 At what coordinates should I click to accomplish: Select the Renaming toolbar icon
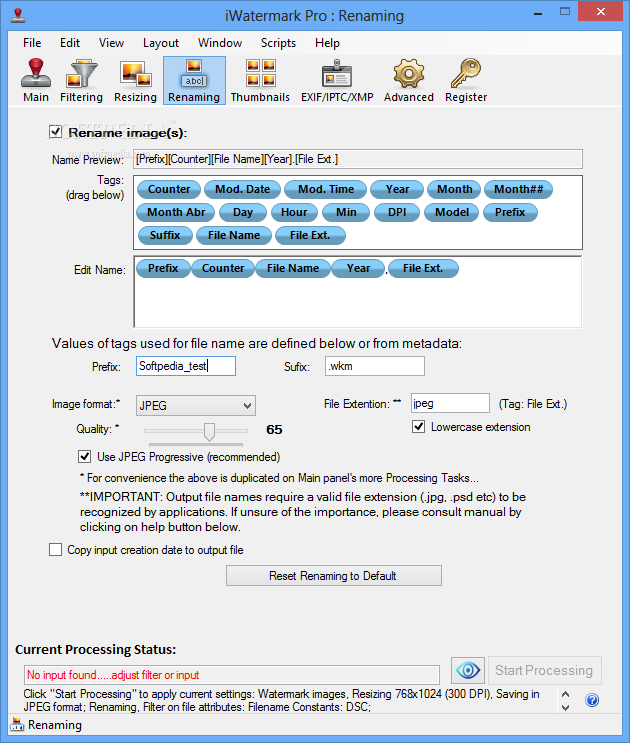[194, 81]
